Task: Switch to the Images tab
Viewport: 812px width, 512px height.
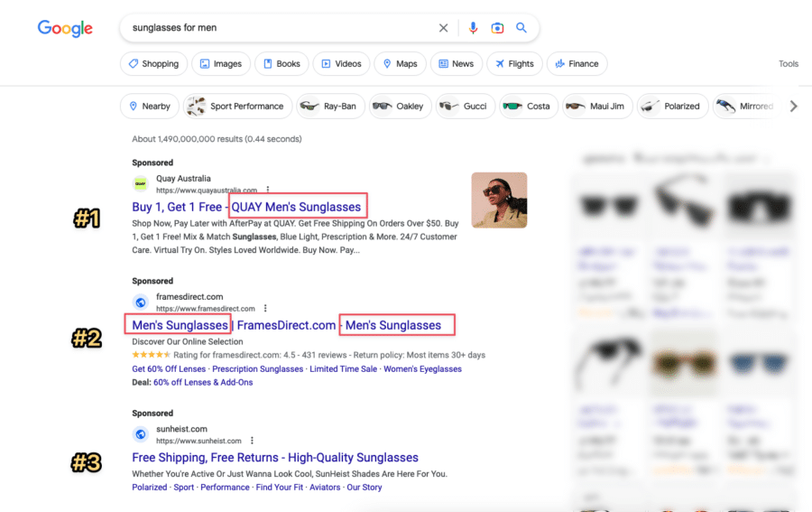Action: coord(221,64)
